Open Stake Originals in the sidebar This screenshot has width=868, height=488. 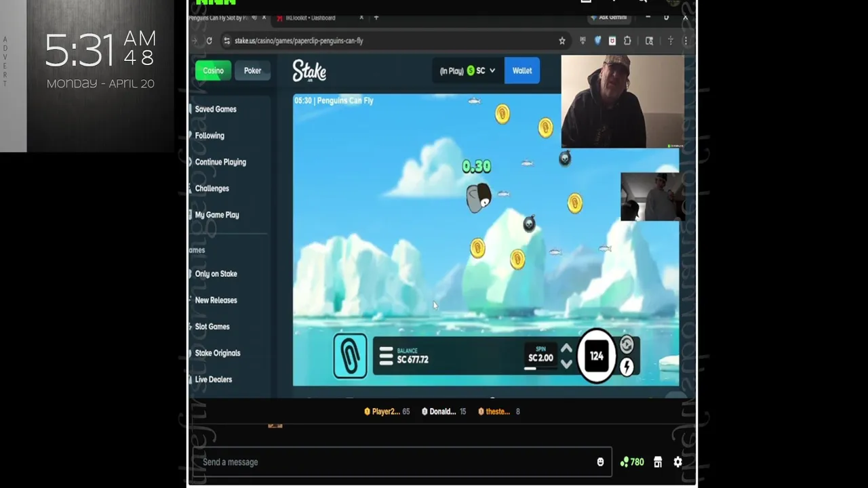pyautogui.click(x=218, y=353)
